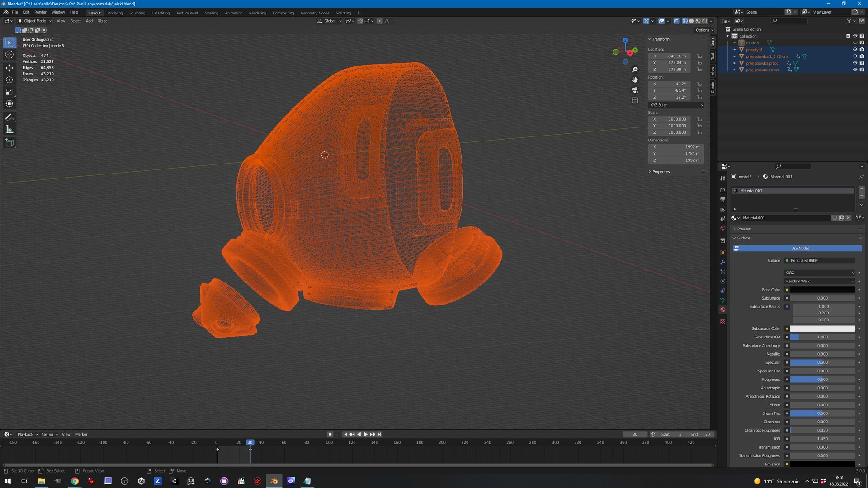Viewport: 868px width, 488px height.
Task: Switch to the Shading workspace tab
Action: click(211, 13)
